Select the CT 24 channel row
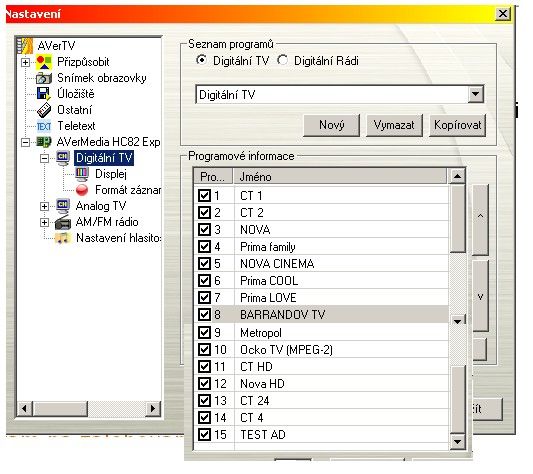 [322, 401]
